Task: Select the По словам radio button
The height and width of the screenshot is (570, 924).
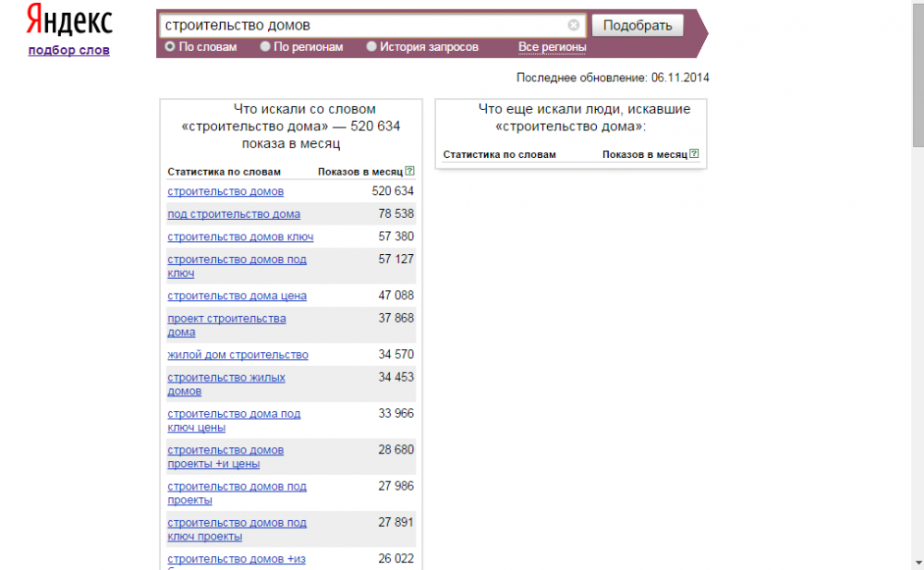Action: click(170, 46)
